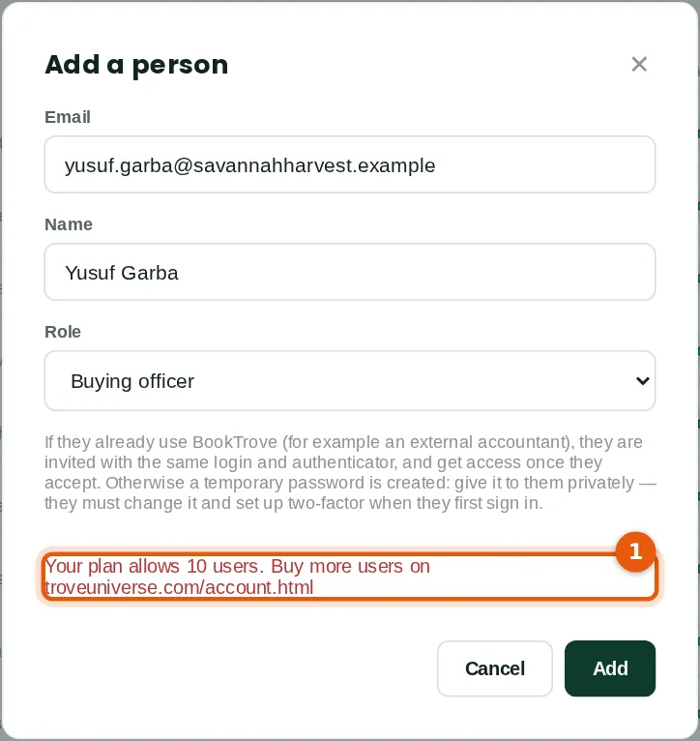Focus the Name field with Yusuf Garba
Screen dimensions: 700x741
(350, 272)
